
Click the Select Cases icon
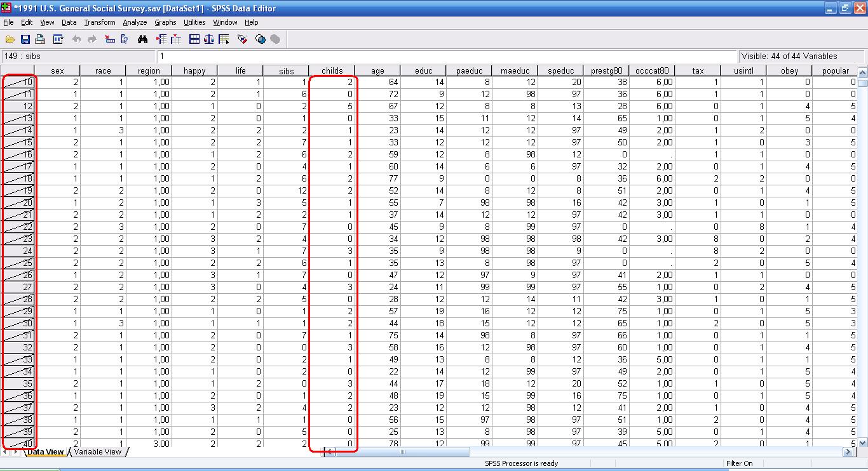(224, 39)
